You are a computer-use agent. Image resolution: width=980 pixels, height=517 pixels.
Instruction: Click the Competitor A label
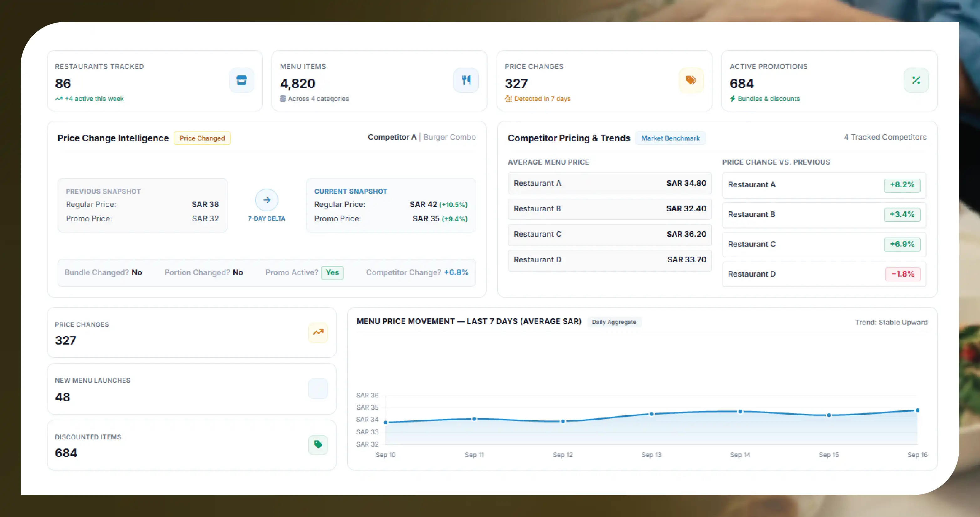click(x=392, y=137)
